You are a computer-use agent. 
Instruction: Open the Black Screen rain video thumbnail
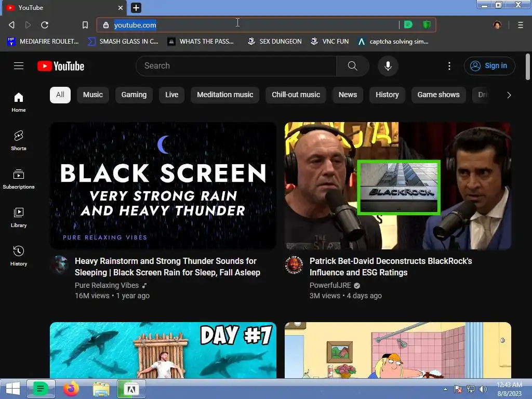pos(163,185)
